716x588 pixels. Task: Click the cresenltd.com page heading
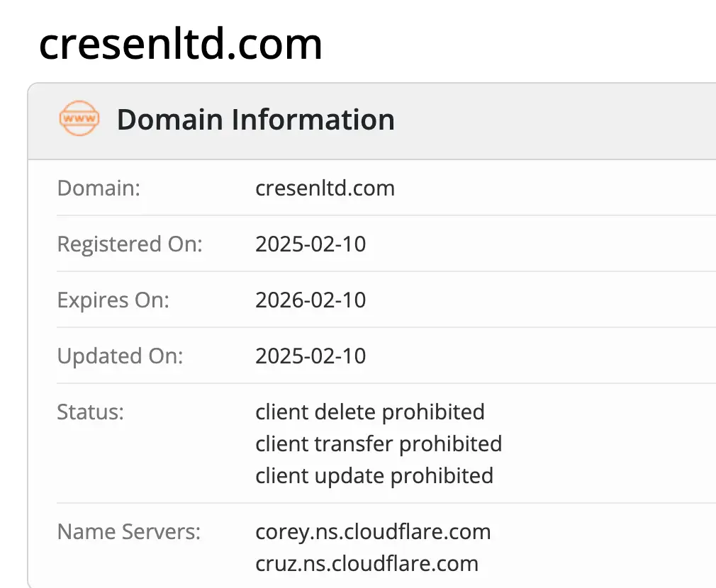181,44
